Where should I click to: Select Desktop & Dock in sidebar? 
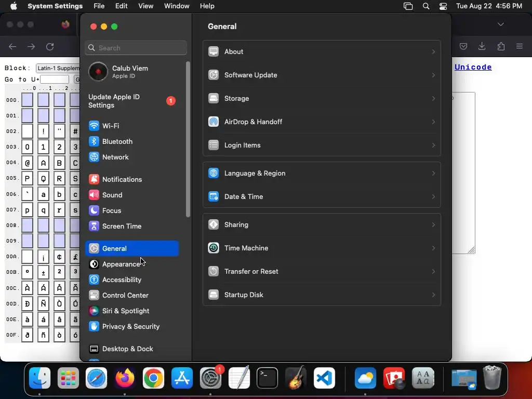click(x=132, y=349)
